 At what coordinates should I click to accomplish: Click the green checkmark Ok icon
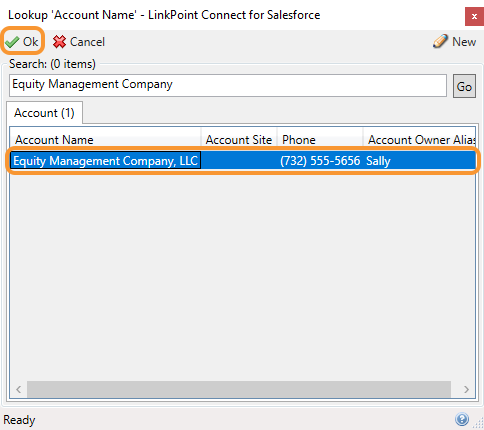(12, 42)
